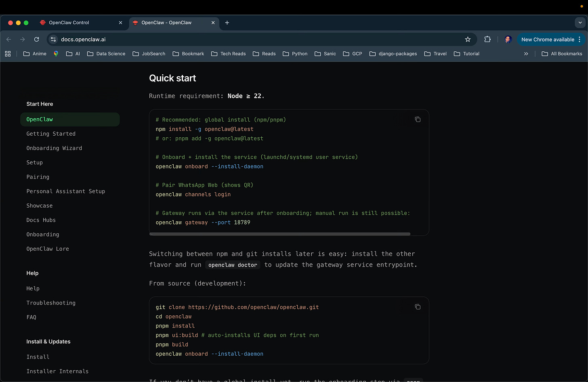Open the GCP bookmarks folder

coord(353,54)
